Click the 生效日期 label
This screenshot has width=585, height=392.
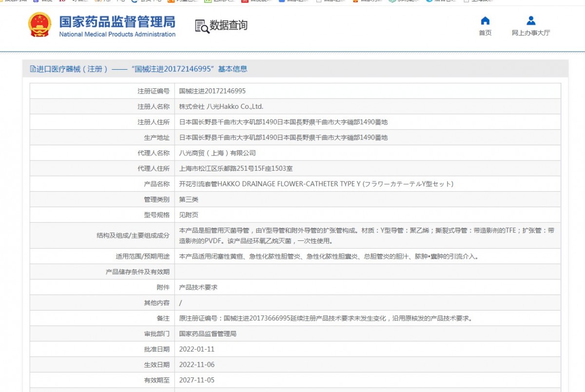click(156, 365)
